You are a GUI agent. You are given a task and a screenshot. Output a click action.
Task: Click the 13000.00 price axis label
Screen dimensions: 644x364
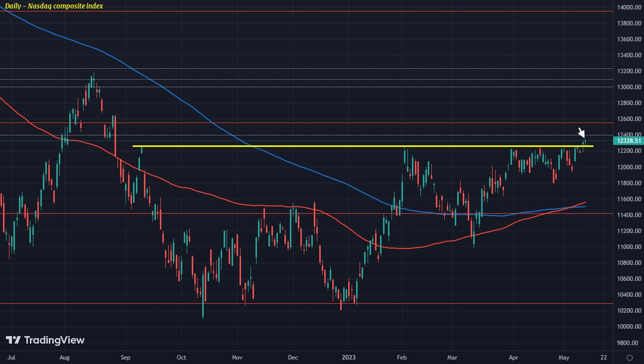629,87
